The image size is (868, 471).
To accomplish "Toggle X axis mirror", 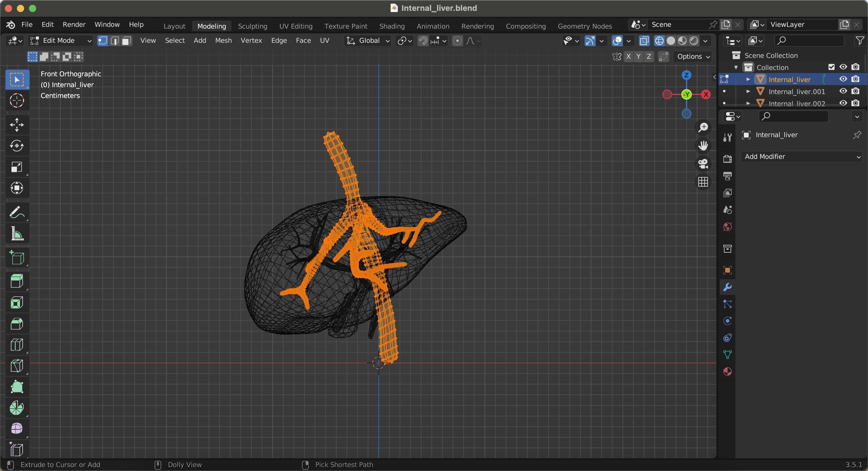I will (628, 57).
